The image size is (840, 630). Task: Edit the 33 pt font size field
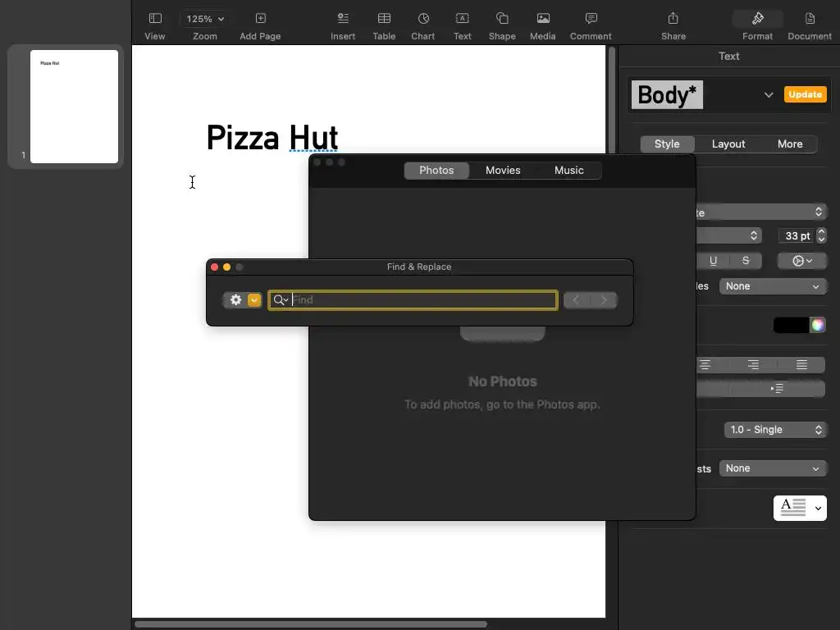click(x=796, y=235)
